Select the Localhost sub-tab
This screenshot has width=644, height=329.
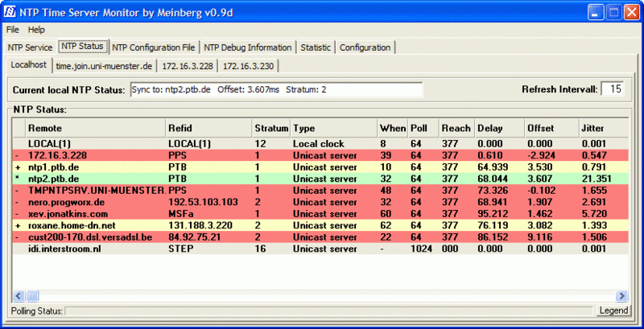pos(29,65)
